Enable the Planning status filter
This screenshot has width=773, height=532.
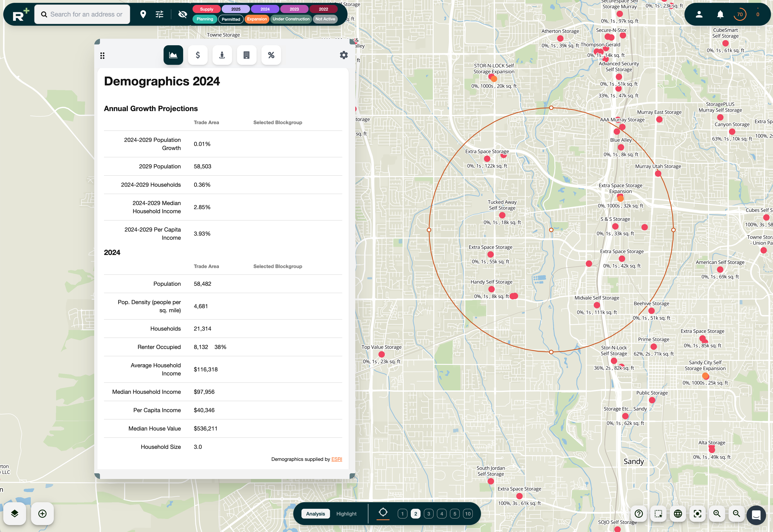pos(205,19)
